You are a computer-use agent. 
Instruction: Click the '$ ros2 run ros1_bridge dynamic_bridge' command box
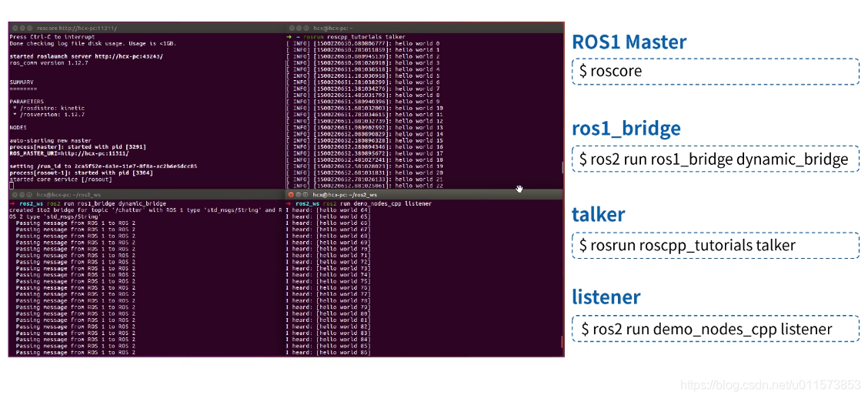point(715,159)
